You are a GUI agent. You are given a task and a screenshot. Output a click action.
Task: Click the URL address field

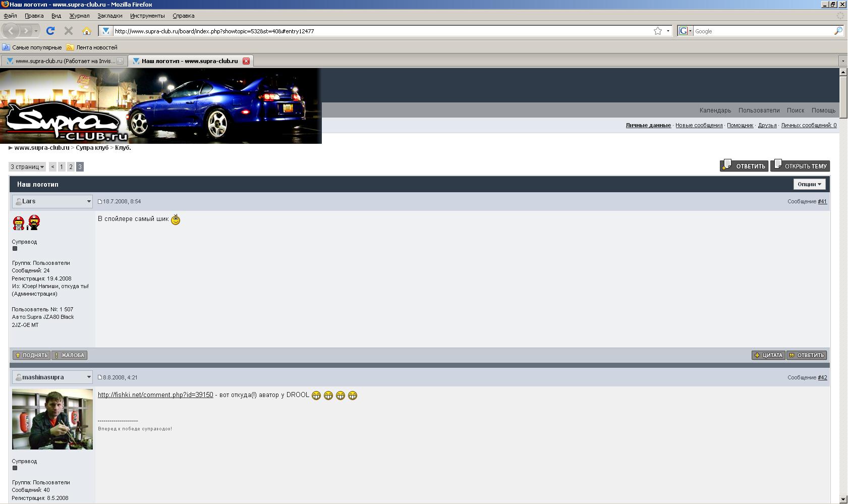tap(378, 31)
